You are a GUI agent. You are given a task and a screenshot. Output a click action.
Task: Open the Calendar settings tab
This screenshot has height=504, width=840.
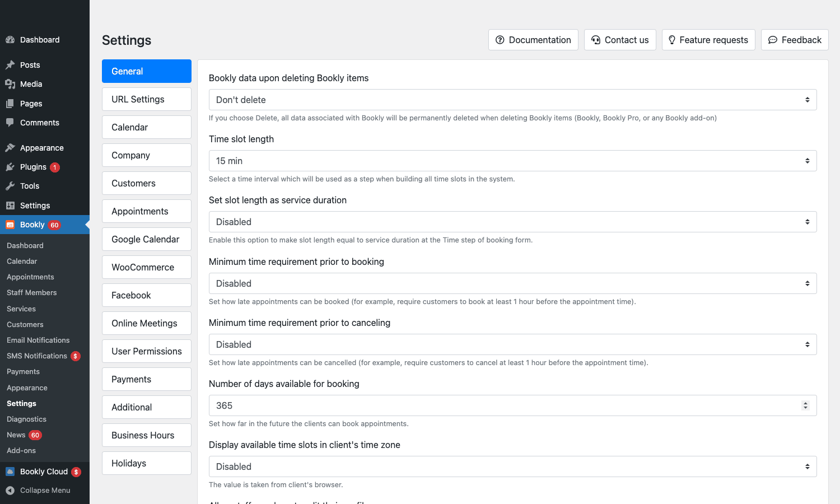pos(147,127)
